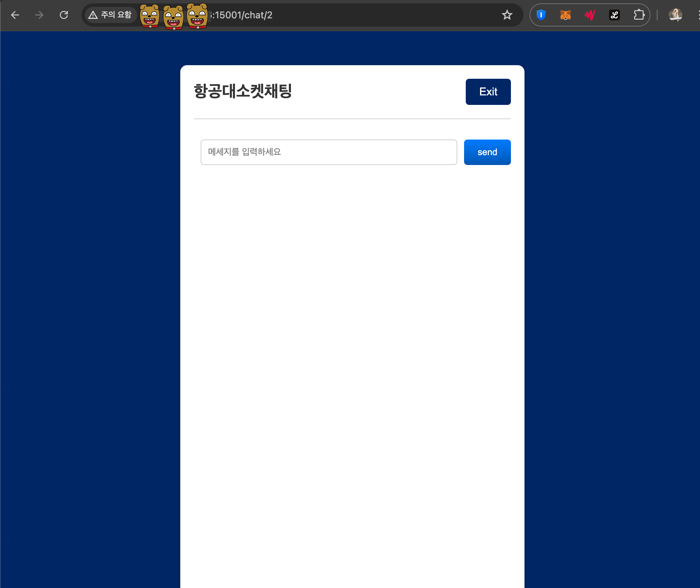This screenshot has width=700, height=588.
Task: Open the blue shield password manager extension
Action: 541,15
